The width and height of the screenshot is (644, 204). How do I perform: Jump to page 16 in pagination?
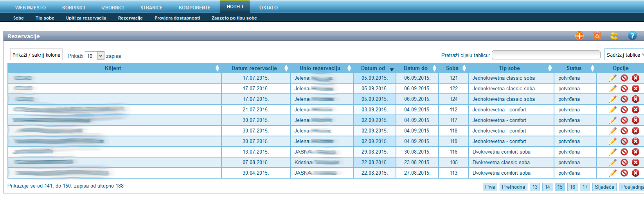[572, 187]
